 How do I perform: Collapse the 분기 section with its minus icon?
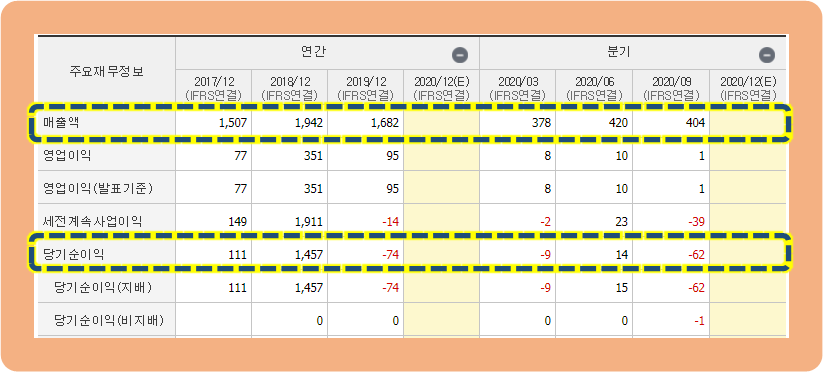click(x=767, y=55)
